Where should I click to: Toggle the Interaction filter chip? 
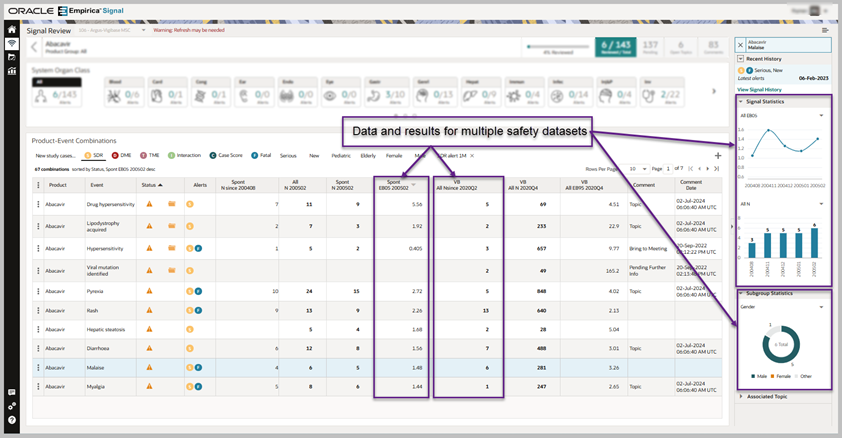pyautogui.click(x=184, y=156)
